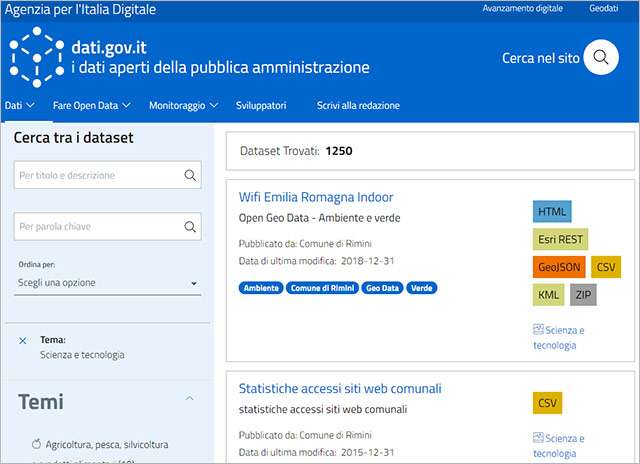Click the Geo Data tag
Image resolution: width=640 pixels, height=464 pixels.
tap(382, 288)
